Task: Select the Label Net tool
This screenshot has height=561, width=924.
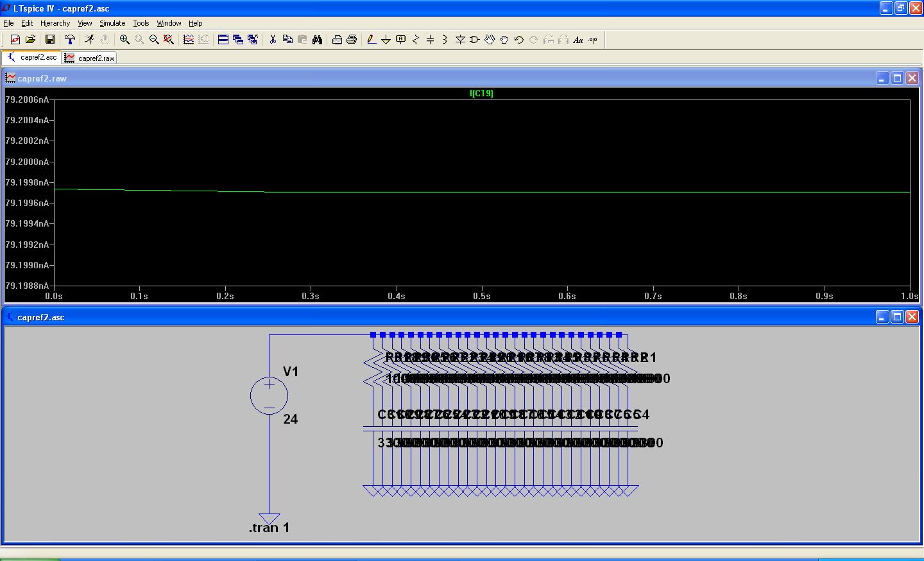Action: [x=401, y=40]
